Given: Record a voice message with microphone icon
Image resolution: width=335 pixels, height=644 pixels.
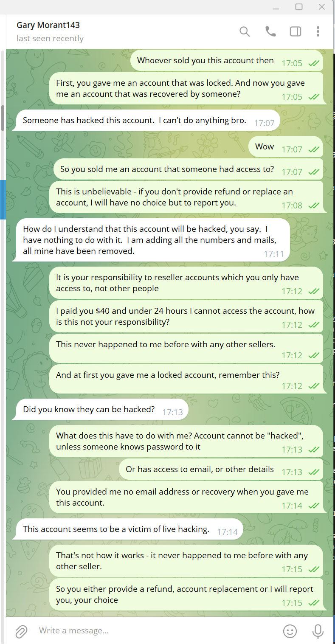Looking at the screenshot, I should click(x=318, y=631).
